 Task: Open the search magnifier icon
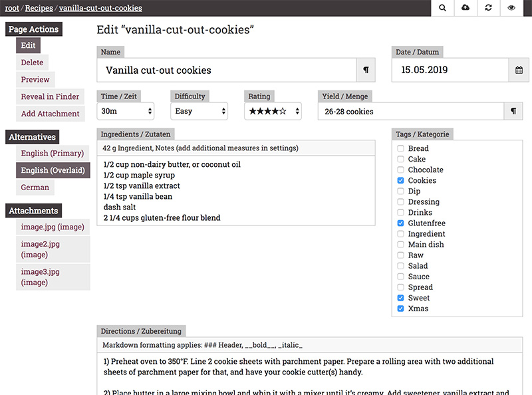442,8
